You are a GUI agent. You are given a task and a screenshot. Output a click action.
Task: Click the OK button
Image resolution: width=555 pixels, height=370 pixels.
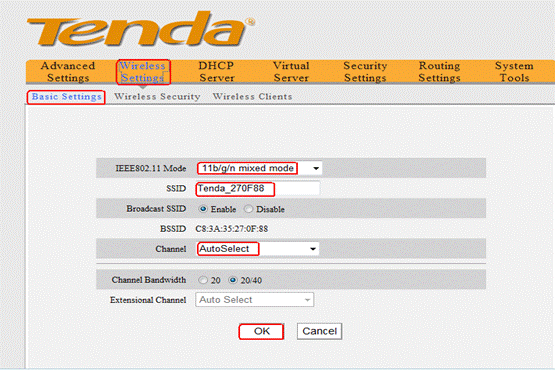(x=261, y=331)
